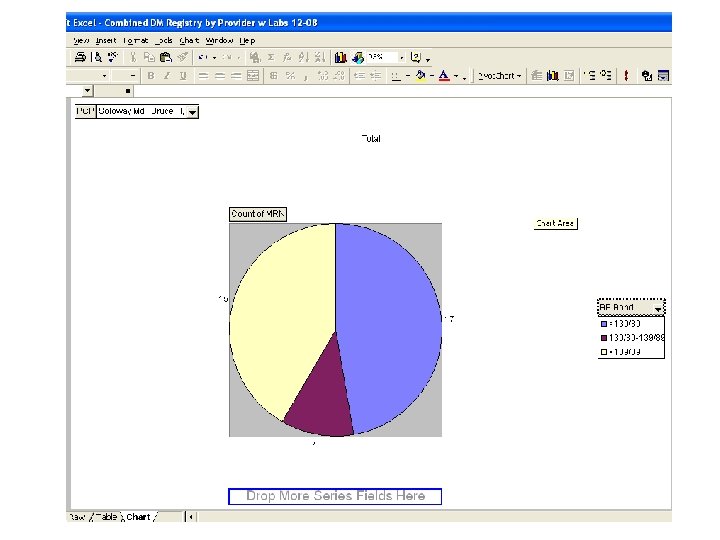Screen dimensions: 720x540
Task: Click the Undo arrow icon
Action: pyautogui.click(x=202, y=57)
